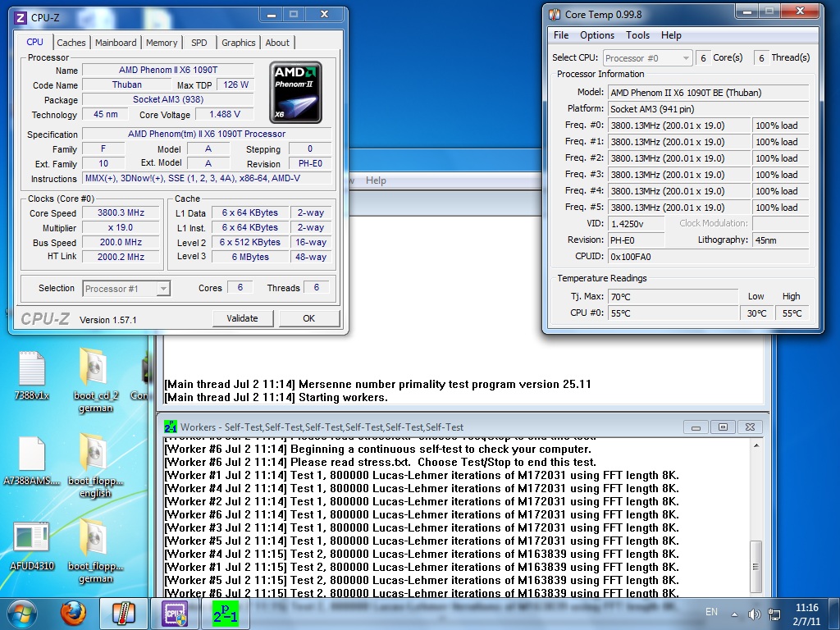Open the Select CPU Processor #0 dropdown

pos(648,58)
